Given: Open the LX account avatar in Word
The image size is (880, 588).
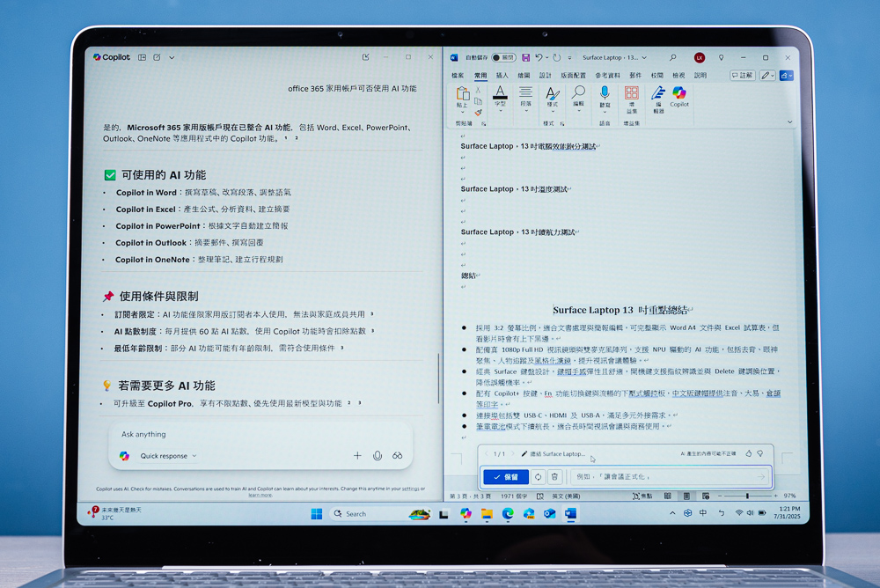Looking at the screenshot, I should click(700, 57).
